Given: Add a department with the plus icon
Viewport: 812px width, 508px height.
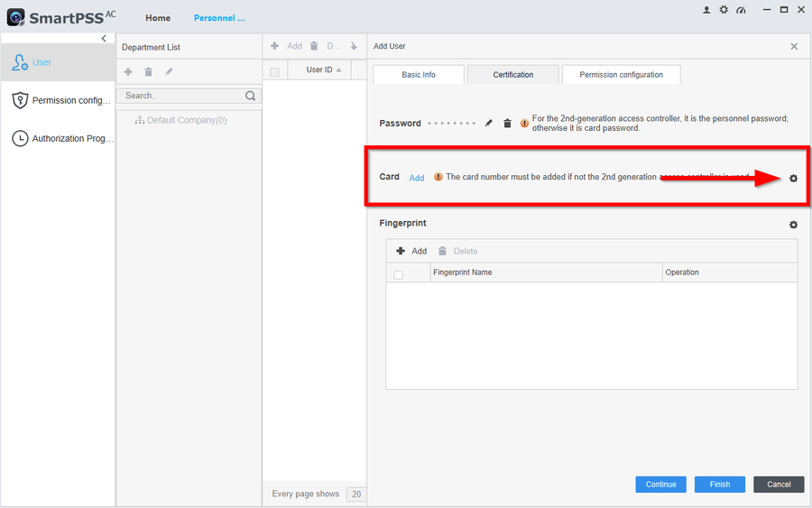Looking at the screenshot, I should tap(128, 72).
